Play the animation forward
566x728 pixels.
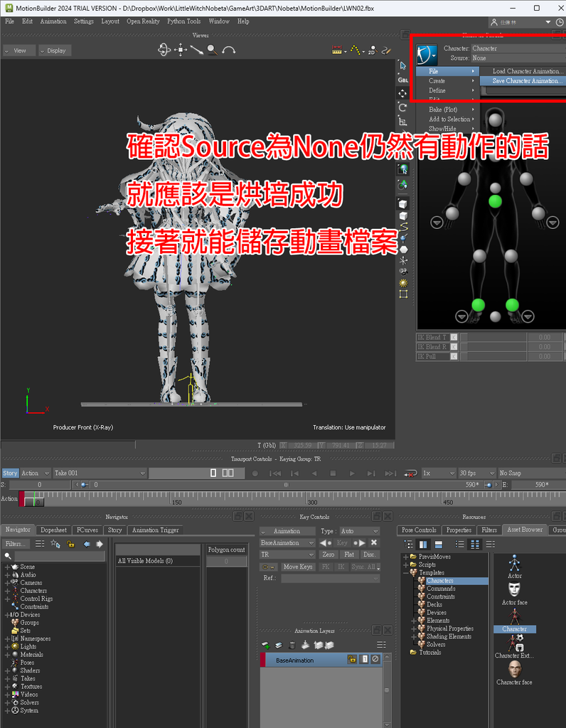click(352, 473)
